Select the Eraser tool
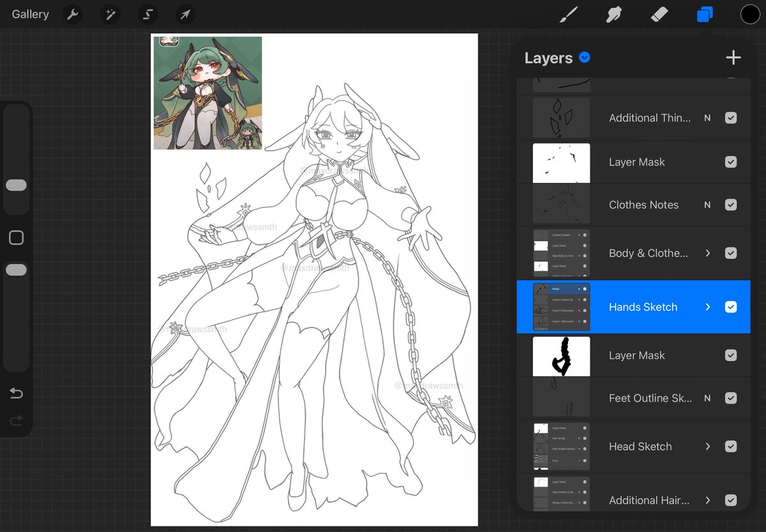This screenshot has height=532, width=766. [659, 14]
